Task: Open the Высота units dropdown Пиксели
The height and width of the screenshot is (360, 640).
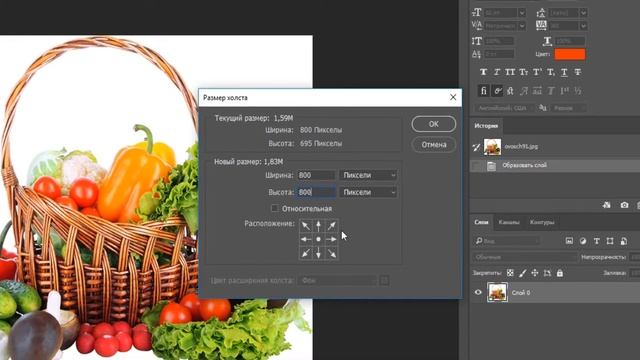Action: [368, 192]
